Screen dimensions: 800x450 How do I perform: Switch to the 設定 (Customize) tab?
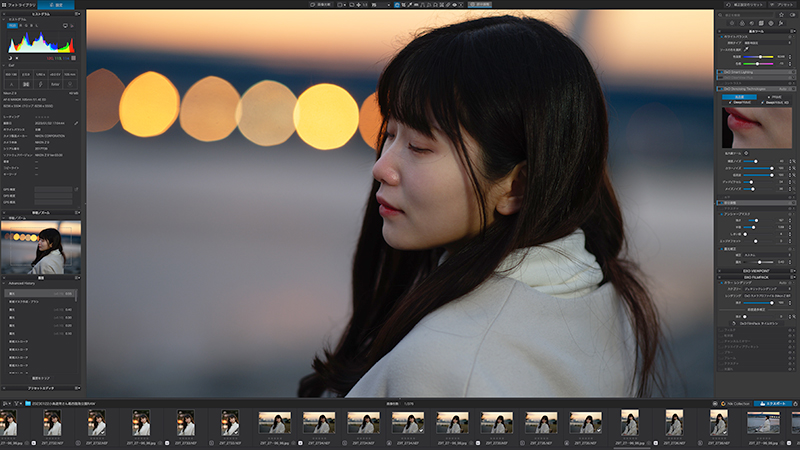(x=56, y=5)
